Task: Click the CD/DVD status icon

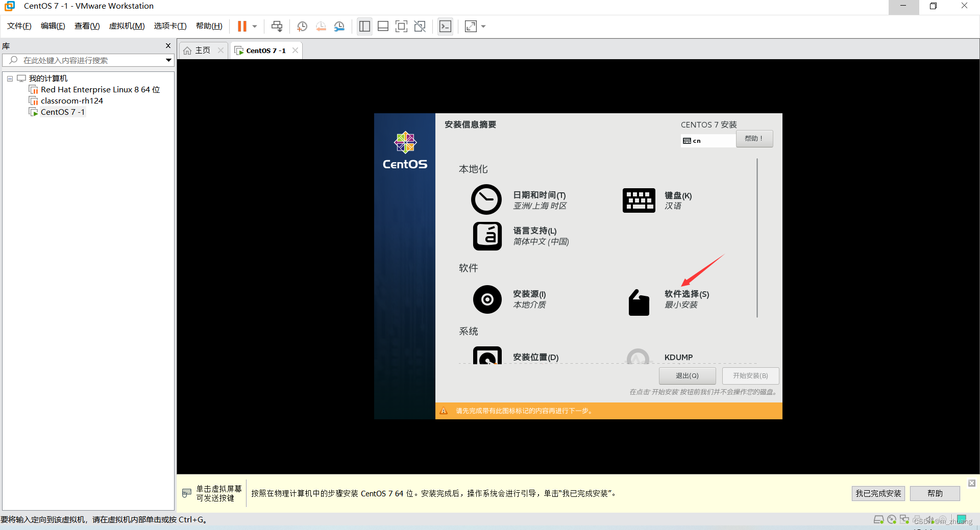Action: point(892,520)
